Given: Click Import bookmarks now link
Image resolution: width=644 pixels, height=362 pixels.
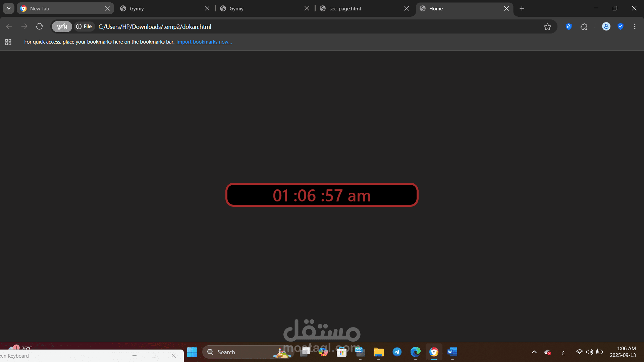Looking at the screenshot, I should coord(204,42).
